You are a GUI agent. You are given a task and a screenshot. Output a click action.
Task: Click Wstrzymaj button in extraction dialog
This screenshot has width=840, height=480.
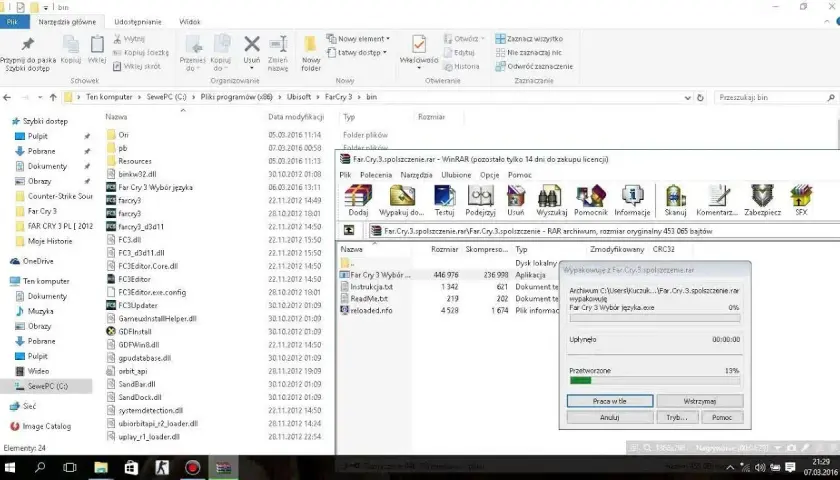pyautogui.click(x=700, y=401)
